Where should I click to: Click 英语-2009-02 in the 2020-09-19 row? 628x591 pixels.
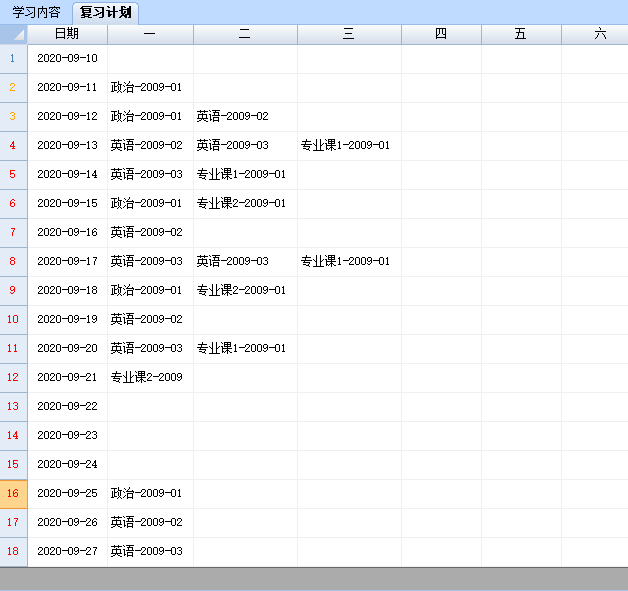tap(150, 320)
